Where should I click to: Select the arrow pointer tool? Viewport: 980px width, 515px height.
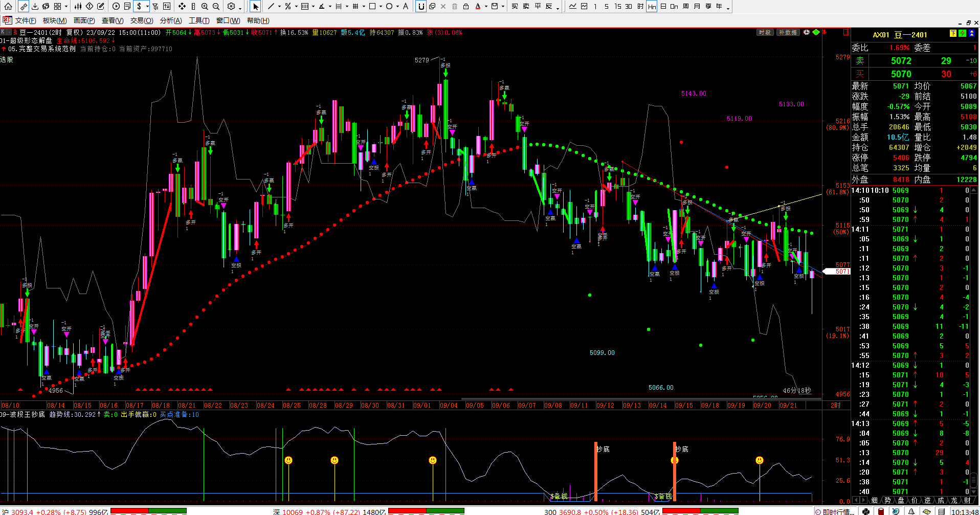(255, 6)
